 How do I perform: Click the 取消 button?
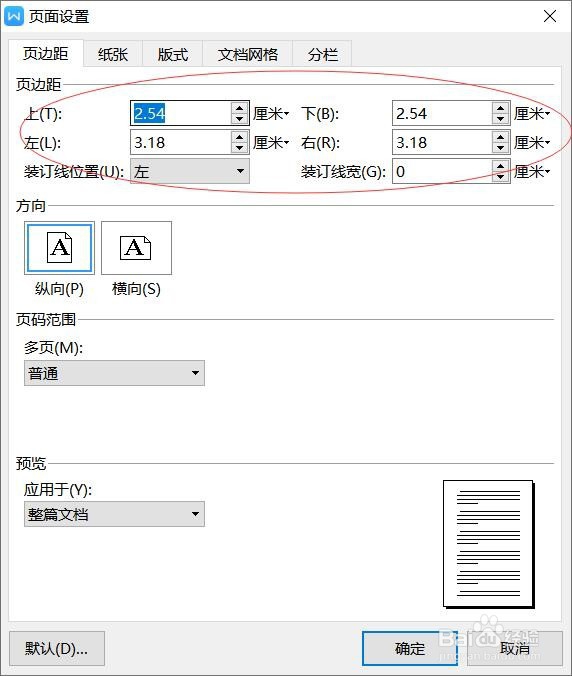click(515, 648)
